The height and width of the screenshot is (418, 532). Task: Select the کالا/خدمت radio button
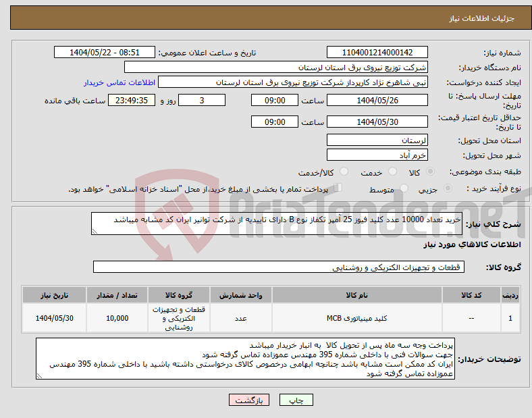pyautogui.click(x=344, y=172)
